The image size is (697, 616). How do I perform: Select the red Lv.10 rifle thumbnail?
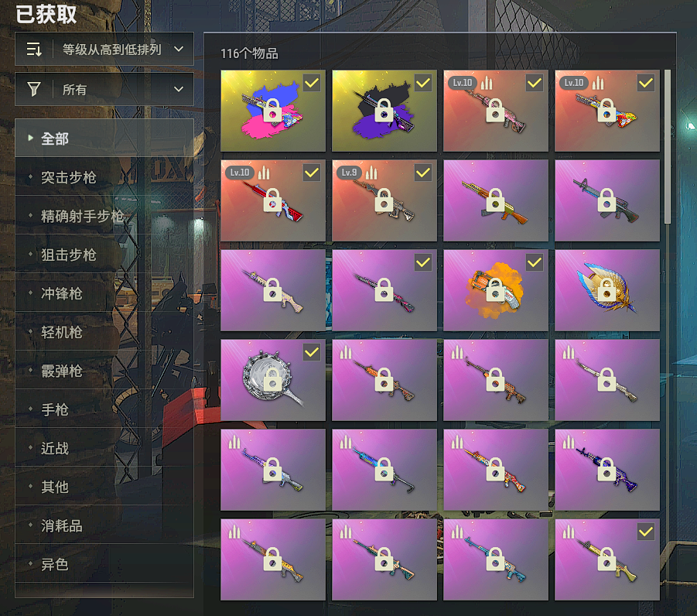[273, 200]
